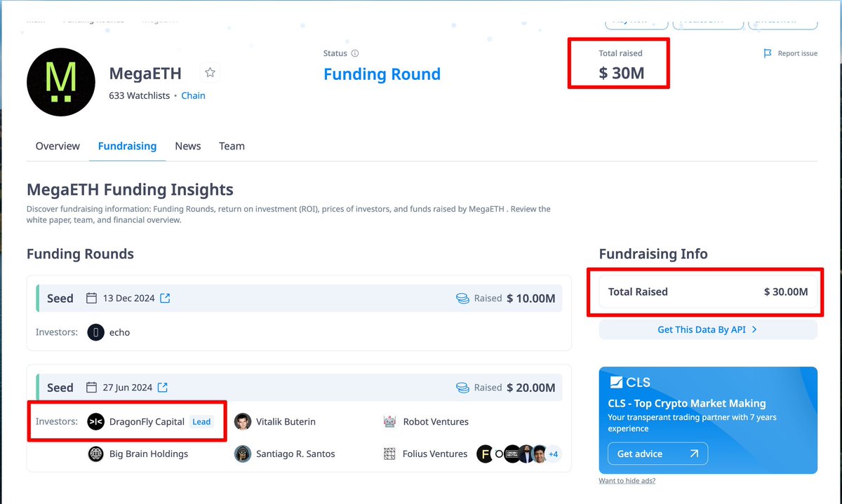Click the CLS - Top Crypto Market Making headline
The image size is (842, 504).
point(687,403)
